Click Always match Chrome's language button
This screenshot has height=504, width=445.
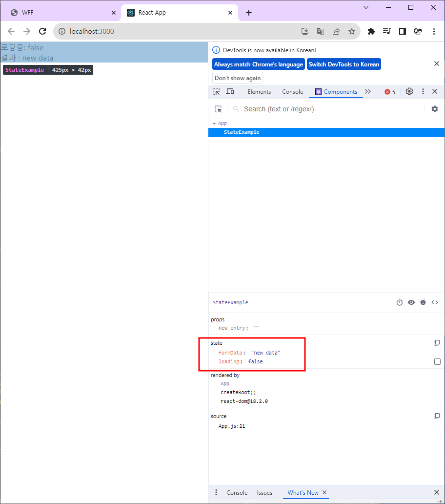(259, 64)
